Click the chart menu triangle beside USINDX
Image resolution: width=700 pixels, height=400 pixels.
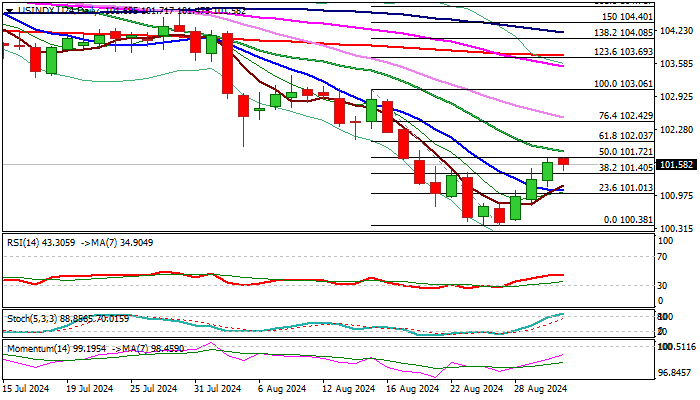point(9,11)
